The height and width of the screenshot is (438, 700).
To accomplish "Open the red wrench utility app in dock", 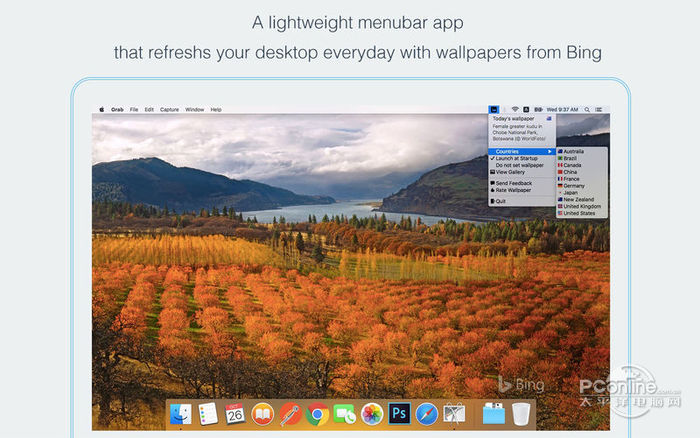I will point(290,414).
